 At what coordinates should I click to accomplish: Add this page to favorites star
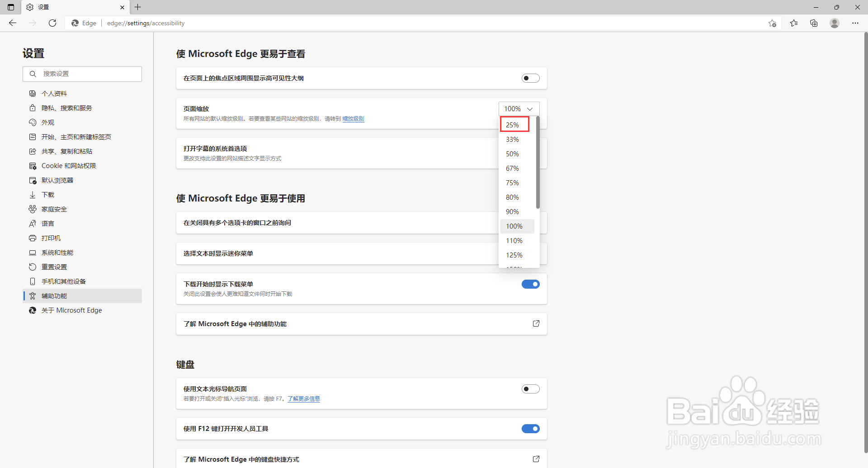772,23
